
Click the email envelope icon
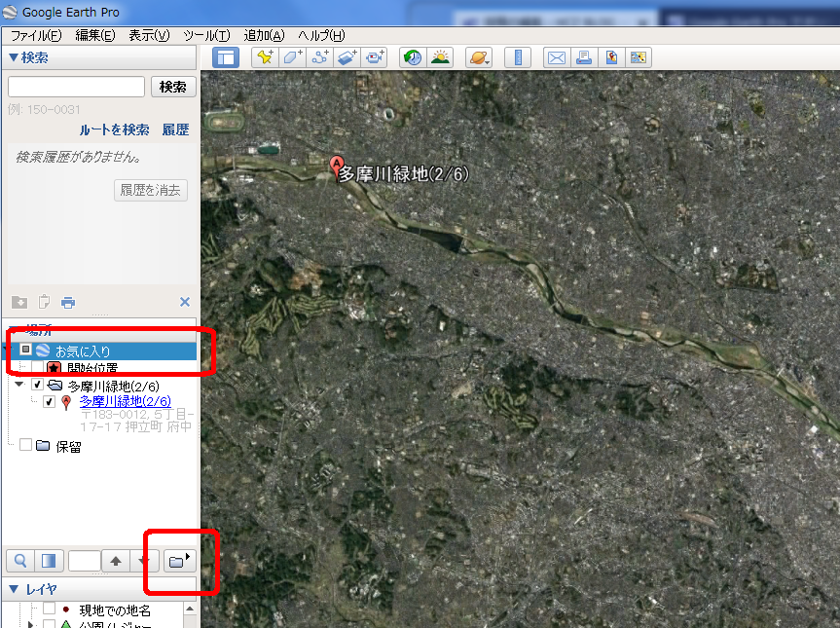pos(557,57)
